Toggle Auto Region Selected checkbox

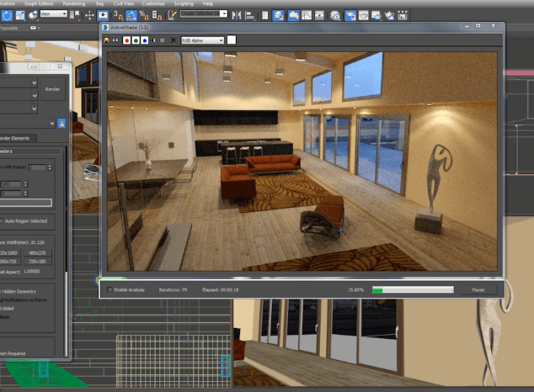point(3,223)
